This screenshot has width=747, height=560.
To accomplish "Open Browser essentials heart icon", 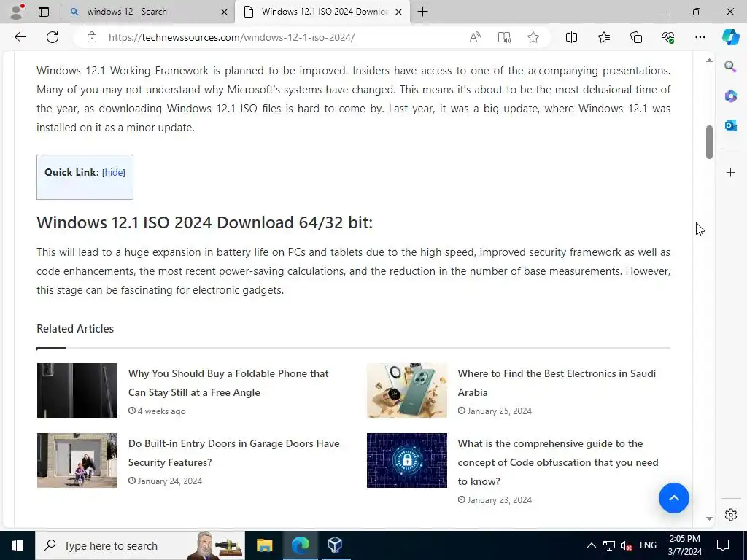I will tap(668, 37).
